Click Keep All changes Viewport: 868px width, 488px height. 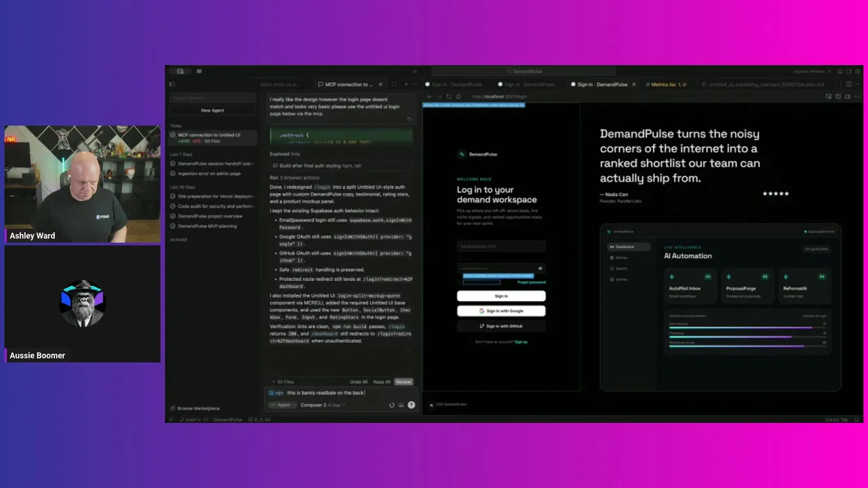coord(382,382)
